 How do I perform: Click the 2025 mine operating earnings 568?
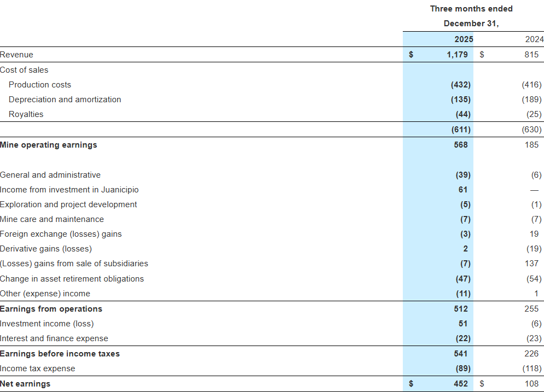tap(460, 145)
